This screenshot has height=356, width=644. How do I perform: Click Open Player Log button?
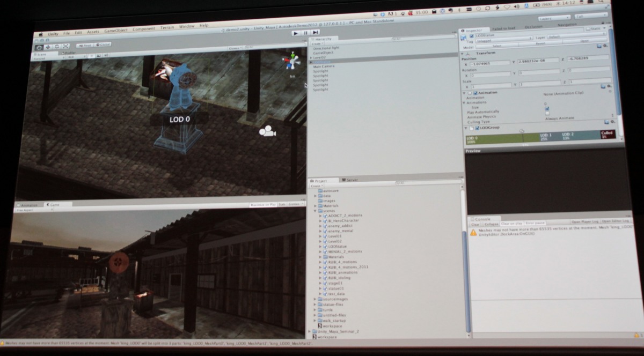click(x=584, y=221)
